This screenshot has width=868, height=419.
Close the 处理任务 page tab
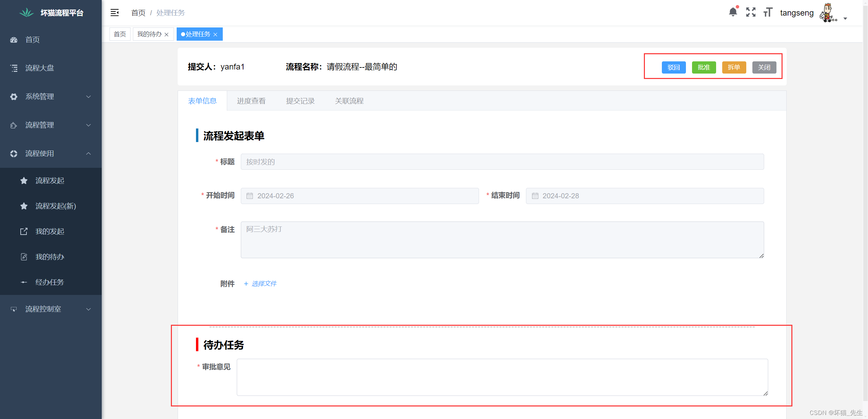(215, 35)
